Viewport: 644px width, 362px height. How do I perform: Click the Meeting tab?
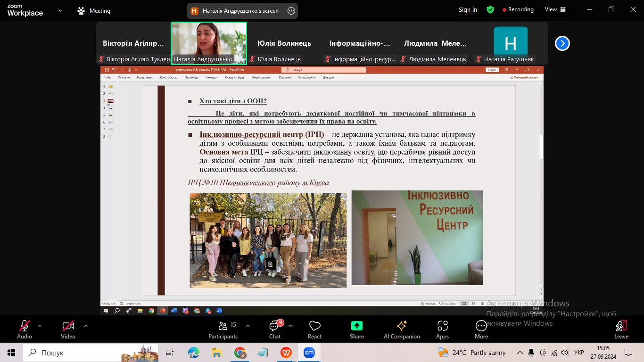(x=94, y=10)
